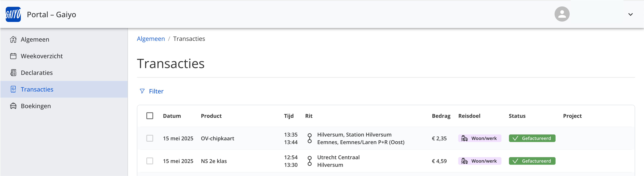Click the Algemeen house icon
644x176 pixels.
(13, 39)
